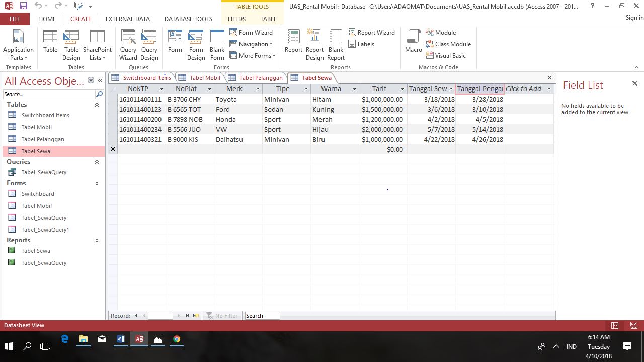Open Query Design tool
644x362 pixels.
click(x=149, y=45)
